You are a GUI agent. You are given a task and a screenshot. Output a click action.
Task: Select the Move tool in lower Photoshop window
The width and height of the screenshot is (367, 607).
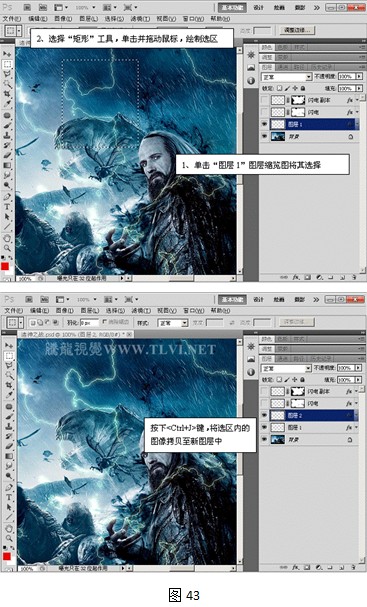(x=8, y=345)
